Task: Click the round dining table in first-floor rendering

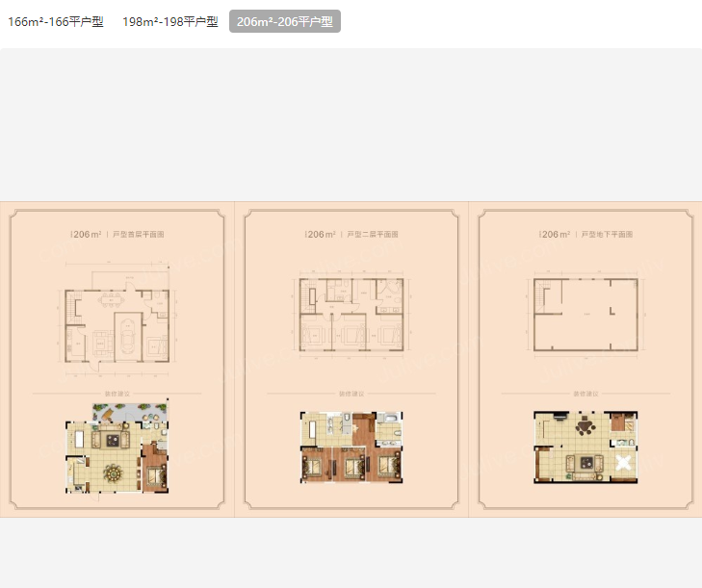Action: pos(115,473)
